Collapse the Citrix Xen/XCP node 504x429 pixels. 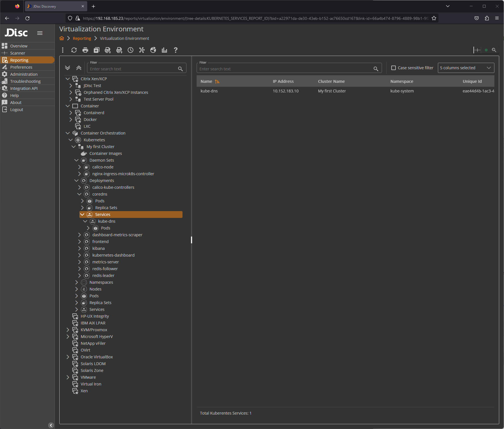coord(68,79)
